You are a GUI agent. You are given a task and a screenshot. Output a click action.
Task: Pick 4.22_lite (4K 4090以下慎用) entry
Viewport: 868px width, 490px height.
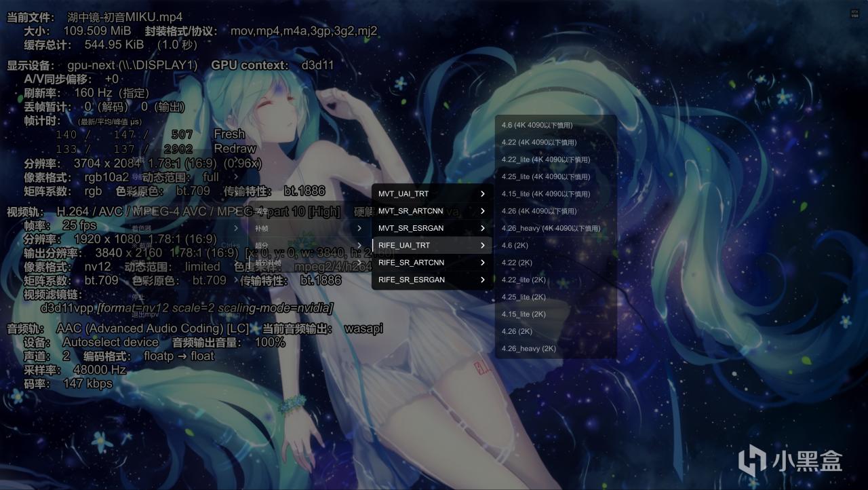point(556,159)
